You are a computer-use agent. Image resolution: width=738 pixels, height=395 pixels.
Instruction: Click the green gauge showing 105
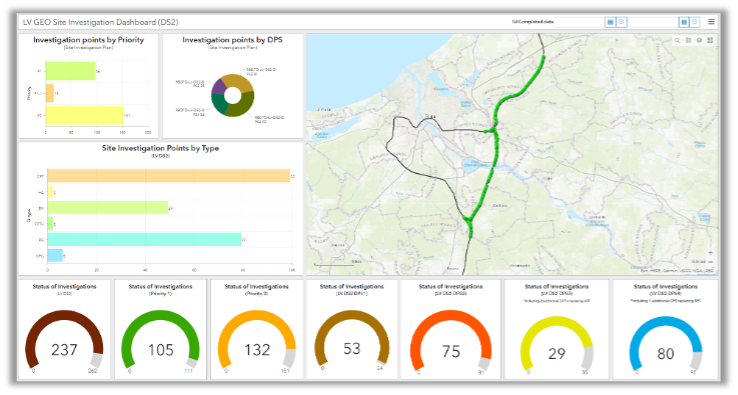(160, 339)
